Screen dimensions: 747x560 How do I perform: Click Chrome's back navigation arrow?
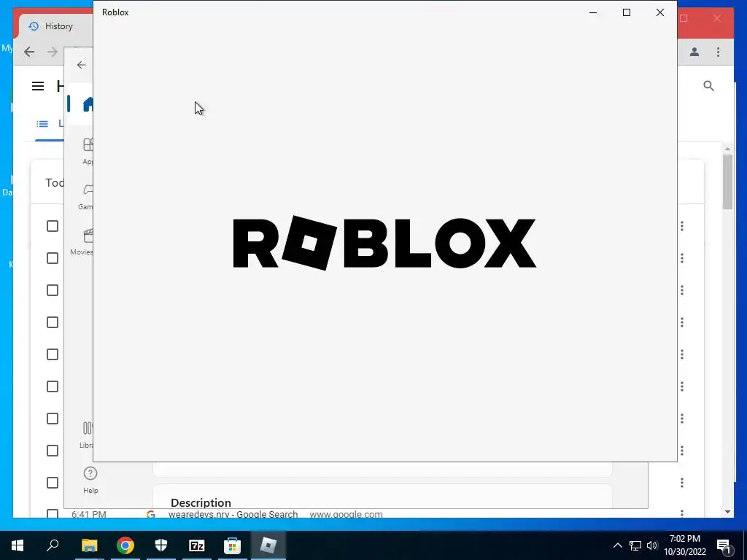coord(29,52)
